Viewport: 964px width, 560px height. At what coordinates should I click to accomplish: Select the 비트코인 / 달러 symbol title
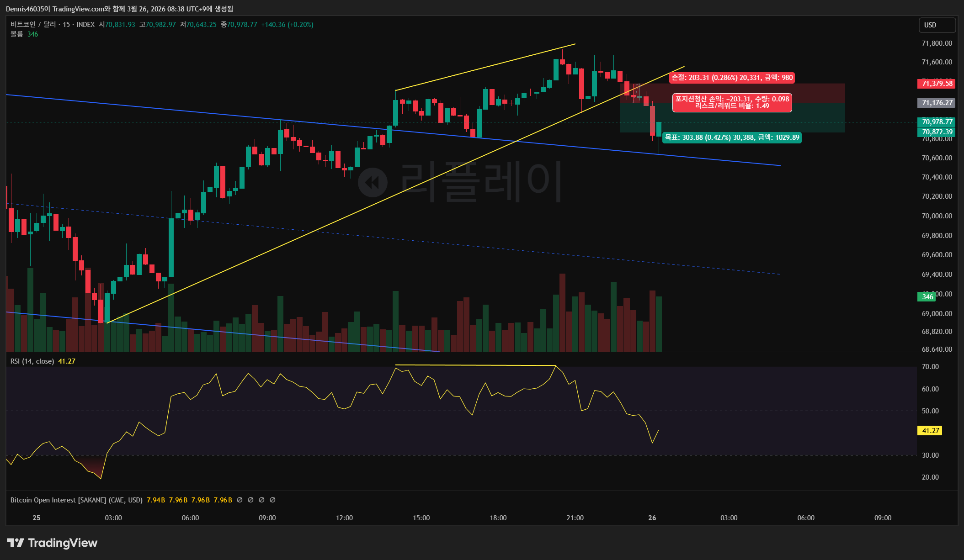tap(33, 25)
